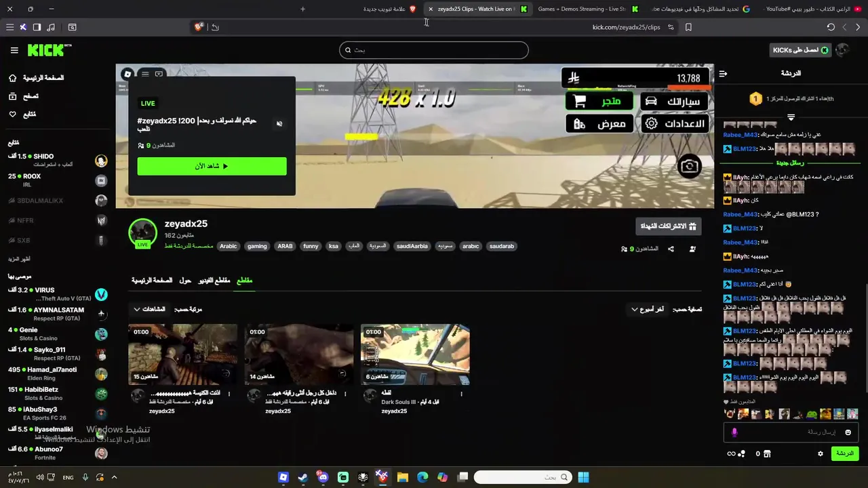Open options menu for the second clip
Image resolution: width=868 pixels, height=488 pixels.
coord(345,394)
